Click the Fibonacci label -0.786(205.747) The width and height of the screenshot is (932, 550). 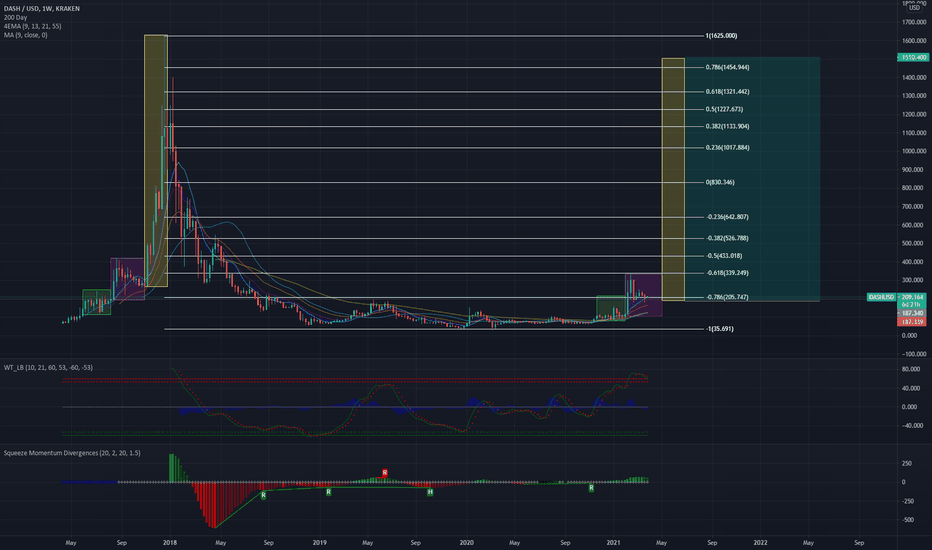727,297
